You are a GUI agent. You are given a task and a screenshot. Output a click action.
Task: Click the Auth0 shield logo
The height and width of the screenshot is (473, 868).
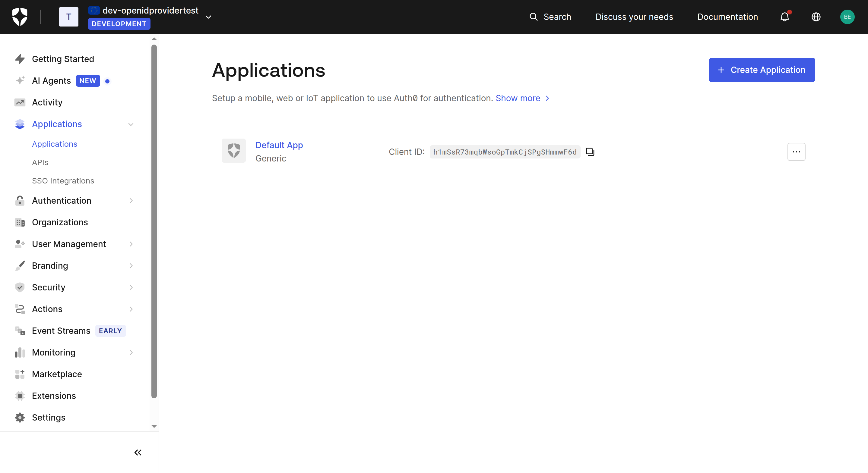20,17
